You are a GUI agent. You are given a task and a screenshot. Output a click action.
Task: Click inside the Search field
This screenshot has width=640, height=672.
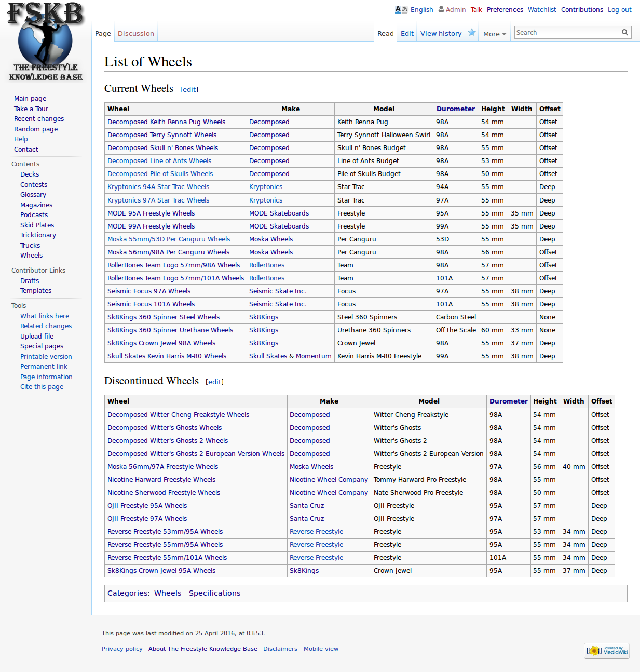(x=567, y=33)
